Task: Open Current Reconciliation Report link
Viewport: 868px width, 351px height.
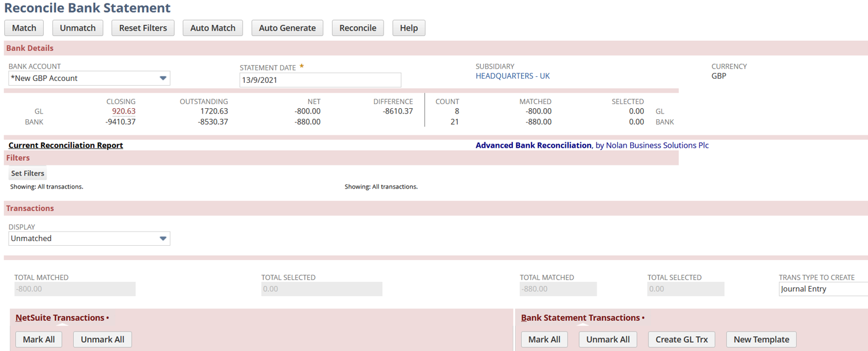Action: (x=65, y=145)
